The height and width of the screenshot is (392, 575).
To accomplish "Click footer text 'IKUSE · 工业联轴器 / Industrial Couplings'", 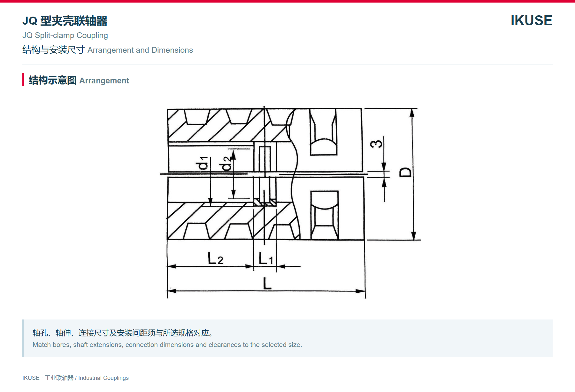I will click(75, 378).
